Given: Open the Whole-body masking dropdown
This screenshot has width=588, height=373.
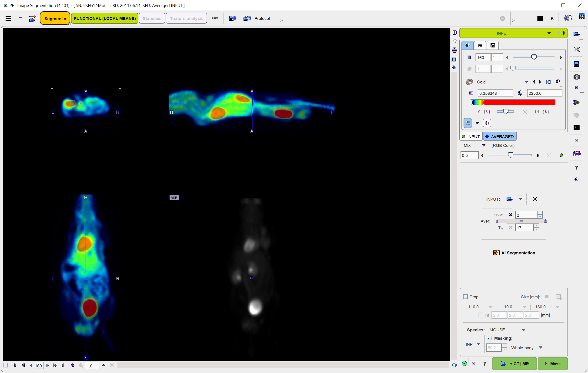Looking at the screenshot, I should point(541,348).
